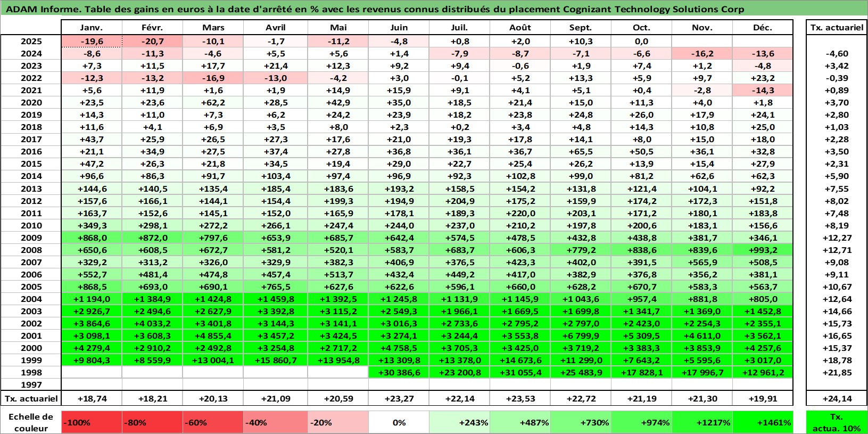Select the '+872,0' cell for February 2009
868x434 pixels.
tap(152, 238)
